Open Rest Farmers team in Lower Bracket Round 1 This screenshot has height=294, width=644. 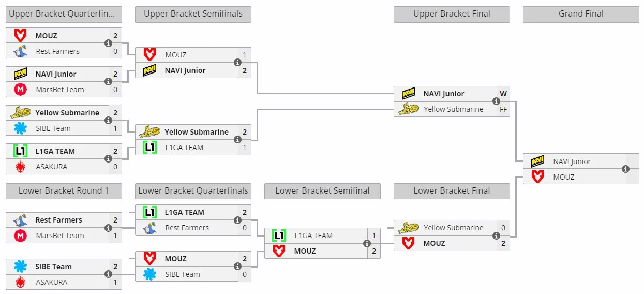[58, 220]
